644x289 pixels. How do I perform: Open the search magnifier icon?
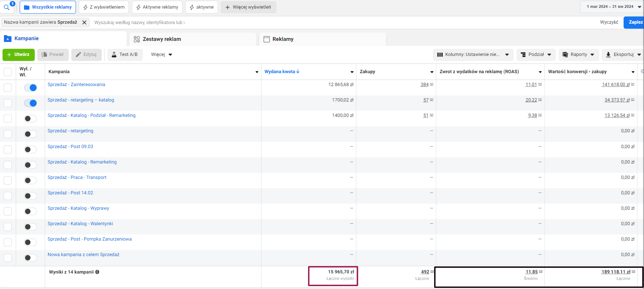[x=6, y=7]
